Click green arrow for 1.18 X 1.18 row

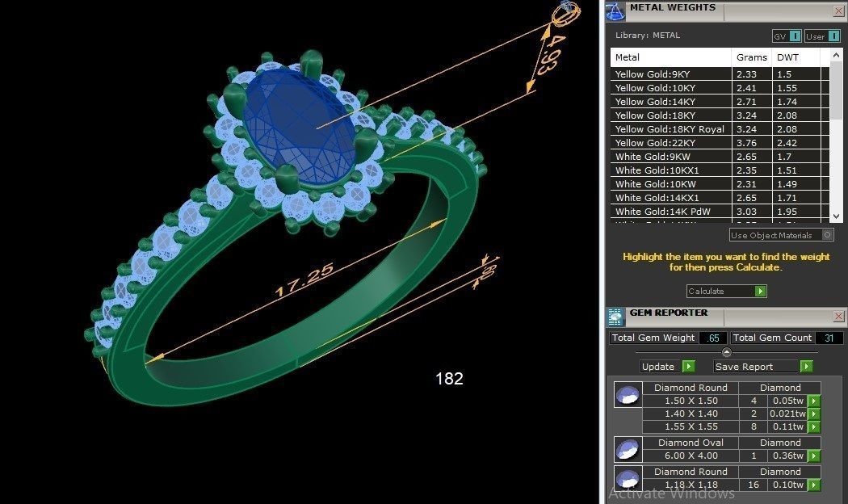coord(813,485)
